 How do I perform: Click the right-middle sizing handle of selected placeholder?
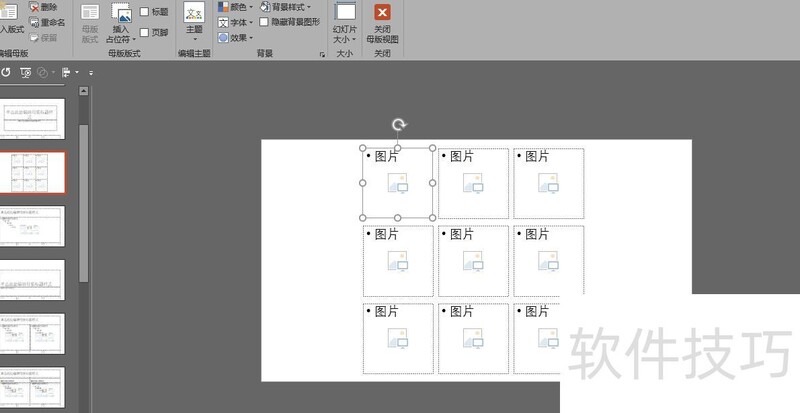click(x=433, y=183)
